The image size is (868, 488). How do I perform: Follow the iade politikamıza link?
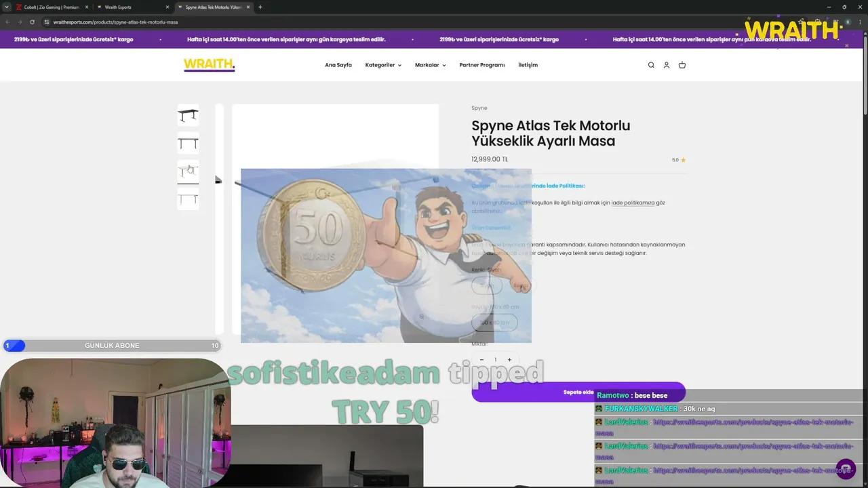coord(633,203)
